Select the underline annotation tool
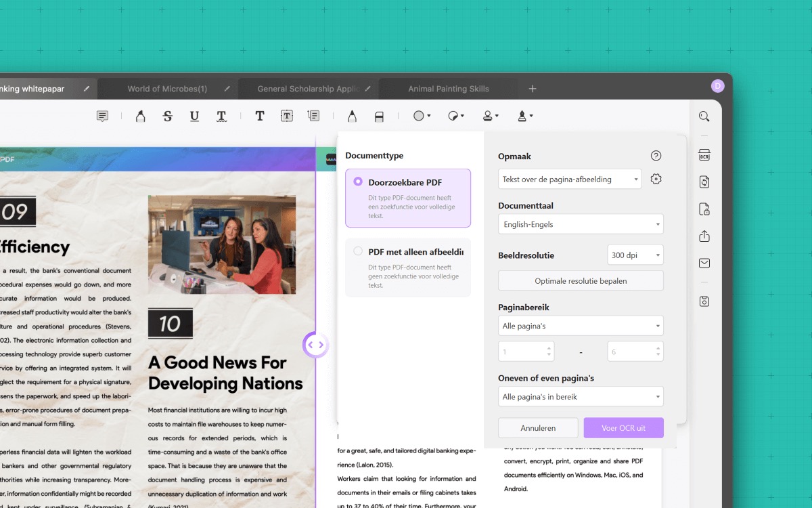The image size is (812, 508). [x=194, y=117]
